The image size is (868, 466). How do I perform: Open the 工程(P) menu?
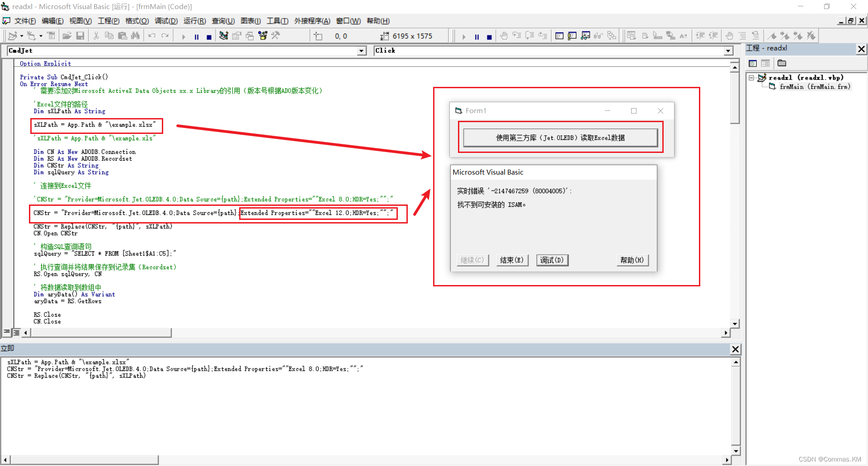tap(108, 21)
